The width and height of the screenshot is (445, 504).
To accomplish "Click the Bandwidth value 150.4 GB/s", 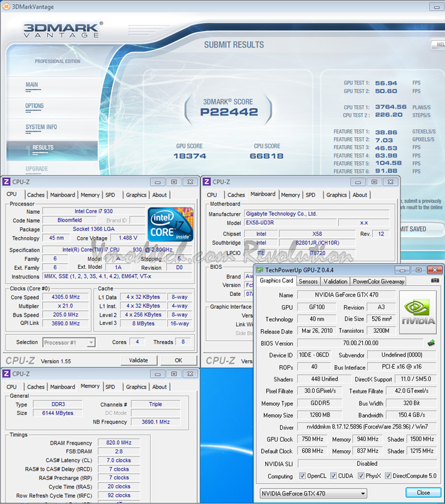I will [412, 415].
